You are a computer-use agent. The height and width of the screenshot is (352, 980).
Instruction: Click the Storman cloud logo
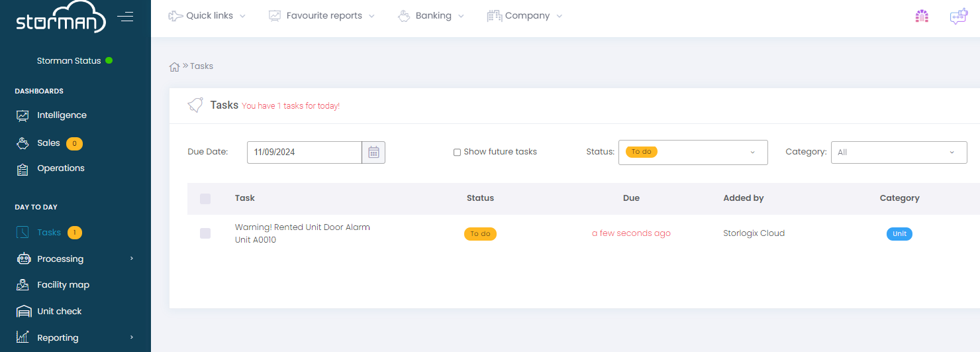(61, 18)
